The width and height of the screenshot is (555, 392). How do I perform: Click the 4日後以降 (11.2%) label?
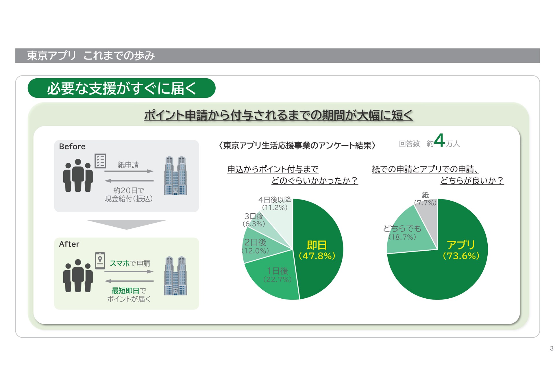coord(275,204)
